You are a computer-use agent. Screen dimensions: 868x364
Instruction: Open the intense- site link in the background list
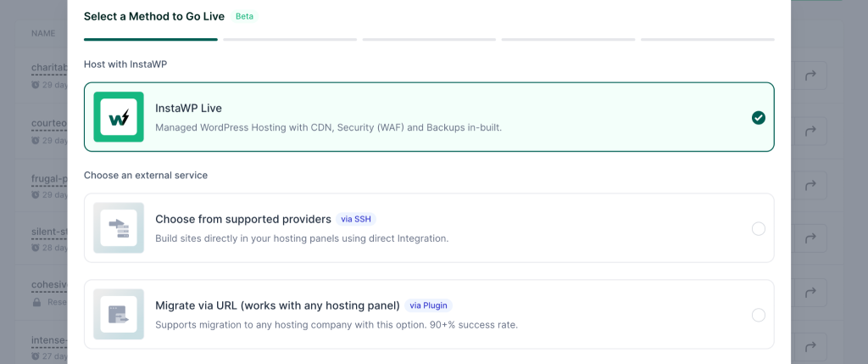[49, 339]
